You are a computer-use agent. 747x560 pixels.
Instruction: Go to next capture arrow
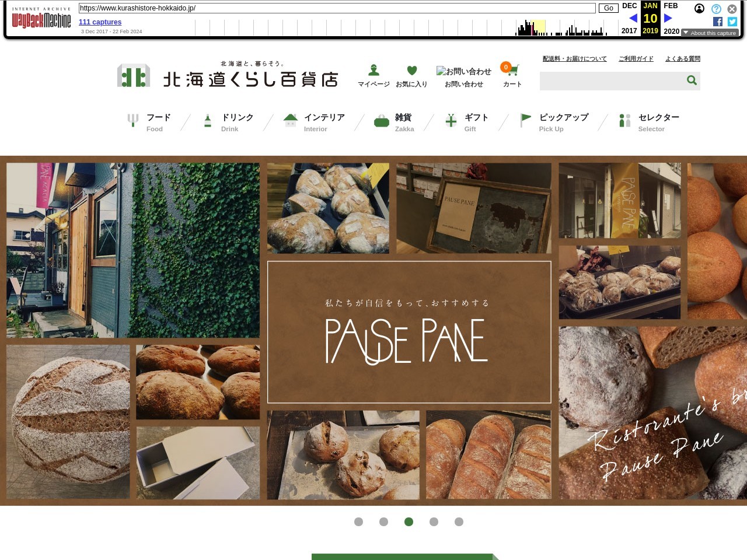pyautogui.click(x=668, y=18)
